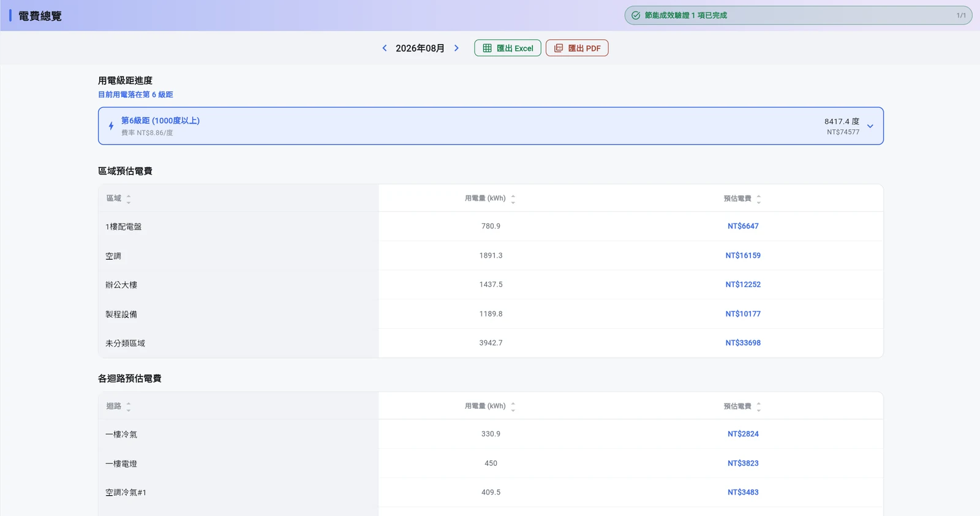Image resolution: width=980 pixels, height=516 pixels.
Task: Select the 一樓電燈 circuit row
Action: (491, 463)
